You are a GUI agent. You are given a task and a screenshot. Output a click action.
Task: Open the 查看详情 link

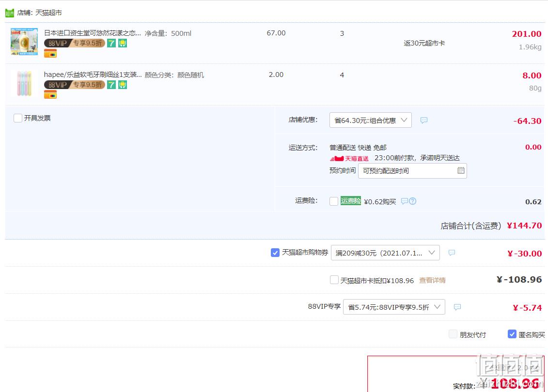click(x=432, y=280)
